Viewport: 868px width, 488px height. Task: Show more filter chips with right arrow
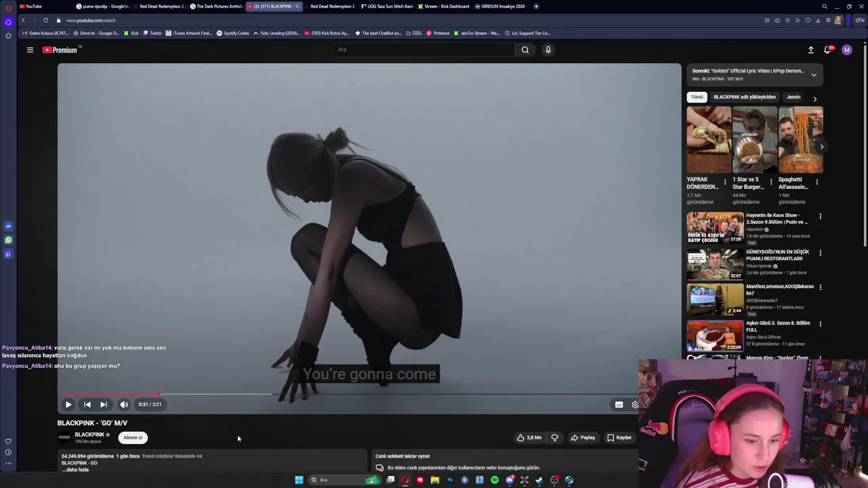(814, 99)
